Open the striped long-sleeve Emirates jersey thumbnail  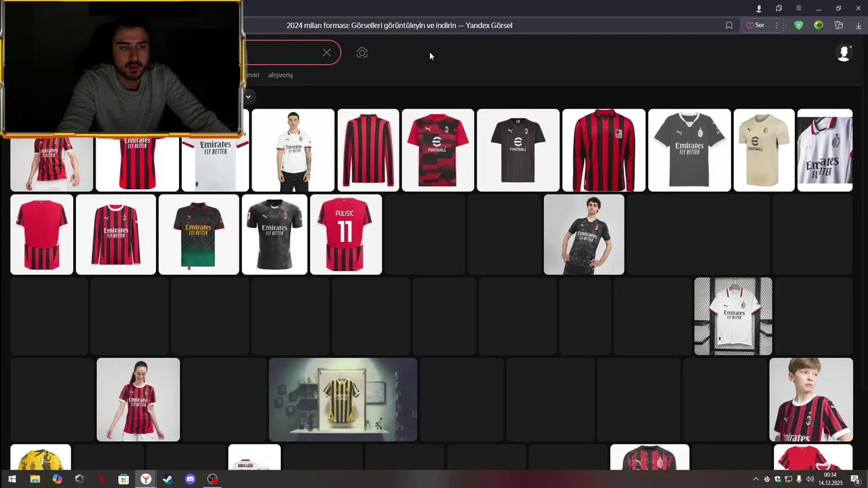tap(116, 235)
